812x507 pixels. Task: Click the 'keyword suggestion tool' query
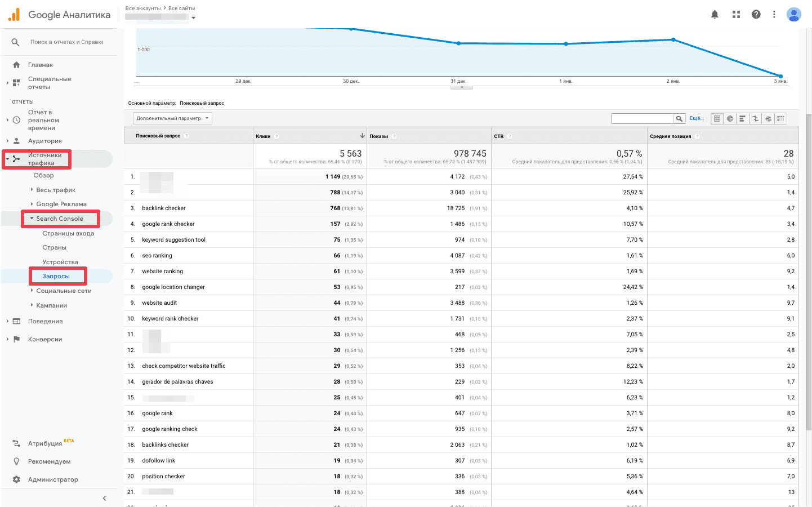pos(173,240)
